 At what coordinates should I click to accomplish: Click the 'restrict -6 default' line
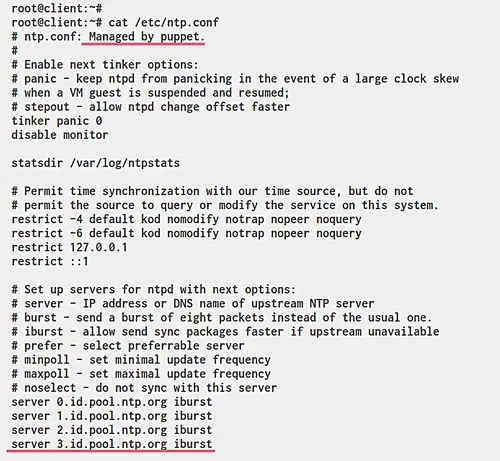186,233
